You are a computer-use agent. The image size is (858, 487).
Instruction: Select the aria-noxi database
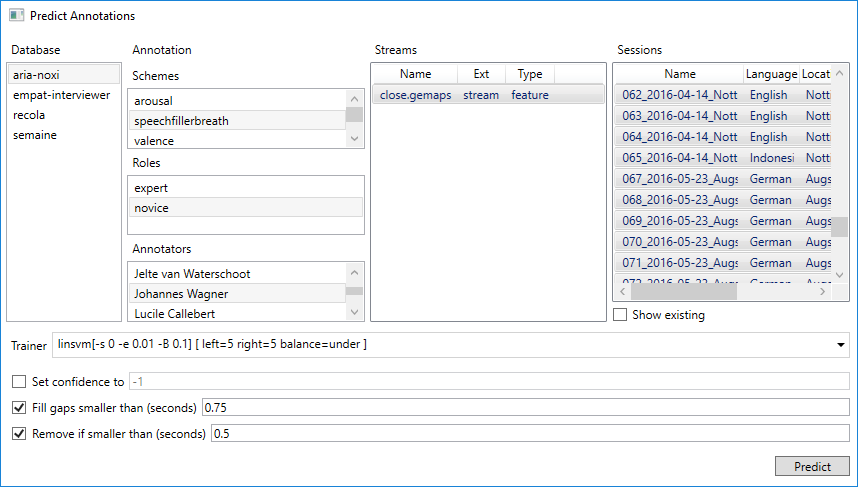[63, 74]
